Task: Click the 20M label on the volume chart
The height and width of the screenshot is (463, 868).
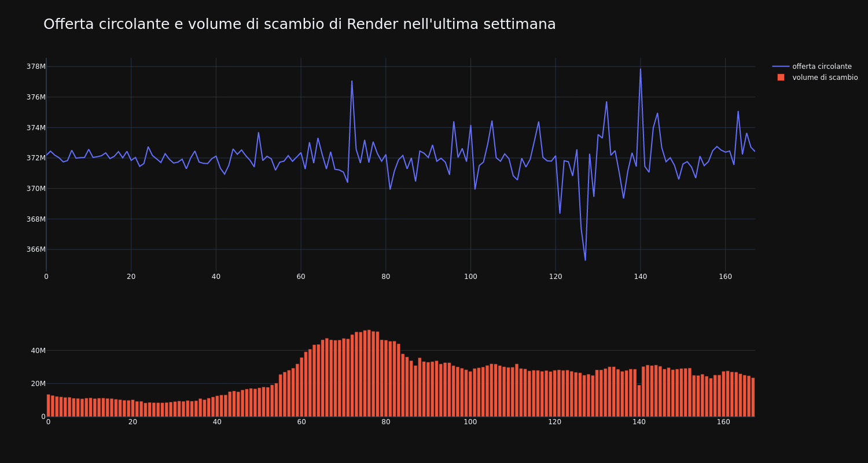Action: (38, 384)
